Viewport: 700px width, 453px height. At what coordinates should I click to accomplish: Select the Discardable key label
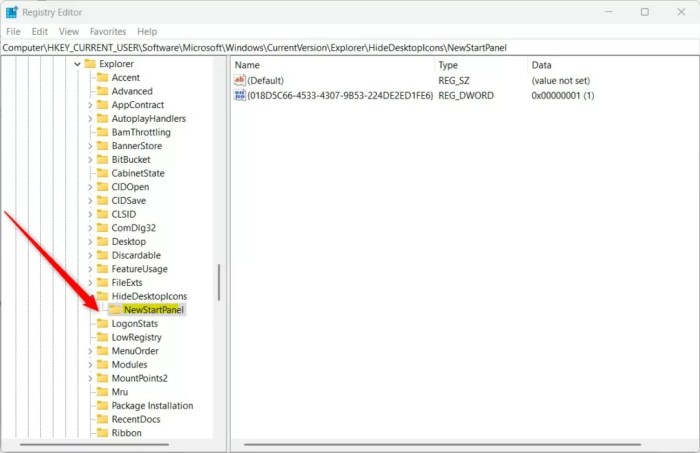pos(136,255)
